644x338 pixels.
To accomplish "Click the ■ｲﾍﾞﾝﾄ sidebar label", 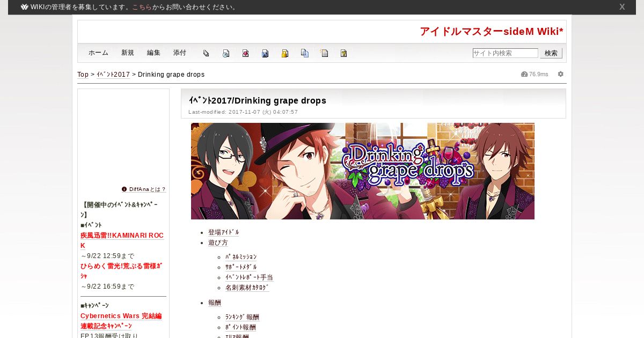I will pyautogui.click(x=91, y=225).
